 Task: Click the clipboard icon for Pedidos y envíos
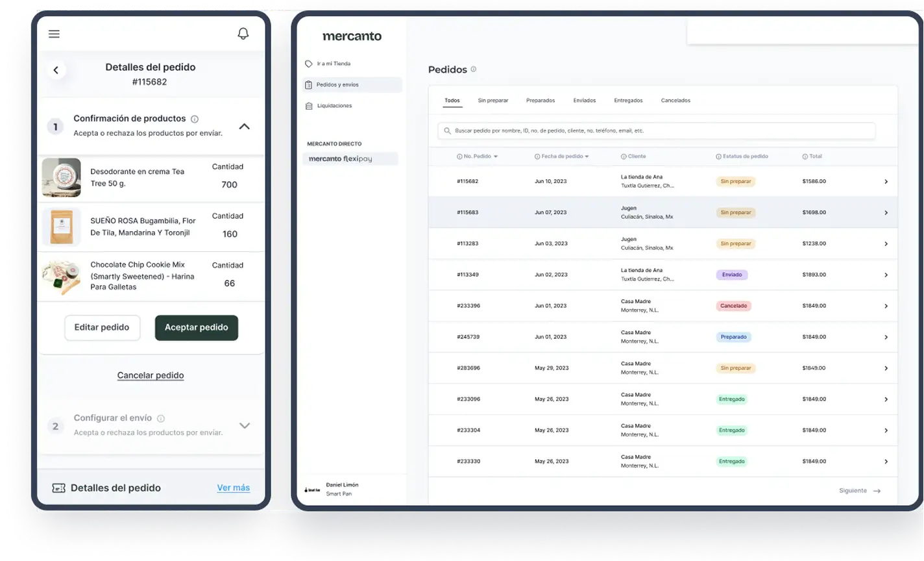coord(309,85)
